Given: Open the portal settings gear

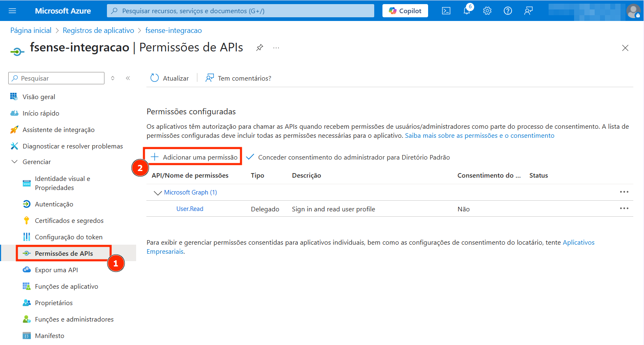Looking at the screenshot, I should 487,11.
